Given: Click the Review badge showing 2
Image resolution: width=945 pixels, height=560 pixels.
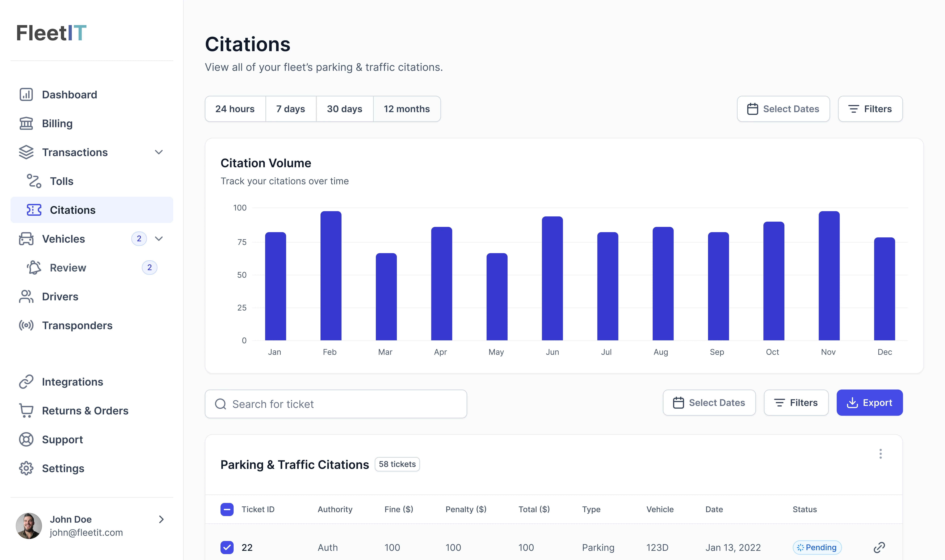Looking at the screenshot, I should [149, 268].
